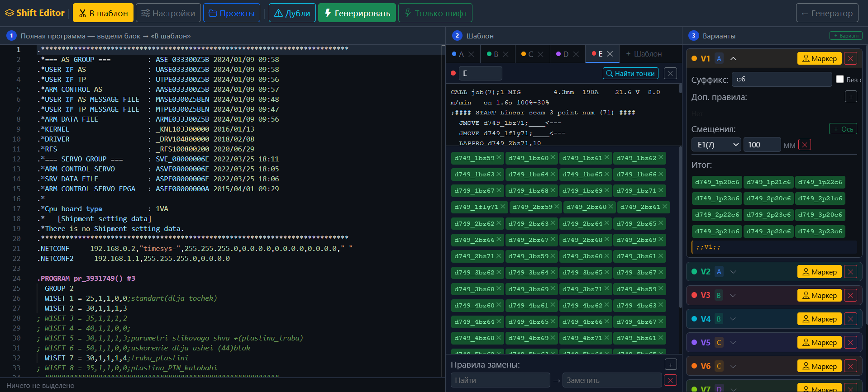Remove point tag d749_1bz59
Image resolution: width=868 pixels, height=392 pixels.
(x=499, y=157)
